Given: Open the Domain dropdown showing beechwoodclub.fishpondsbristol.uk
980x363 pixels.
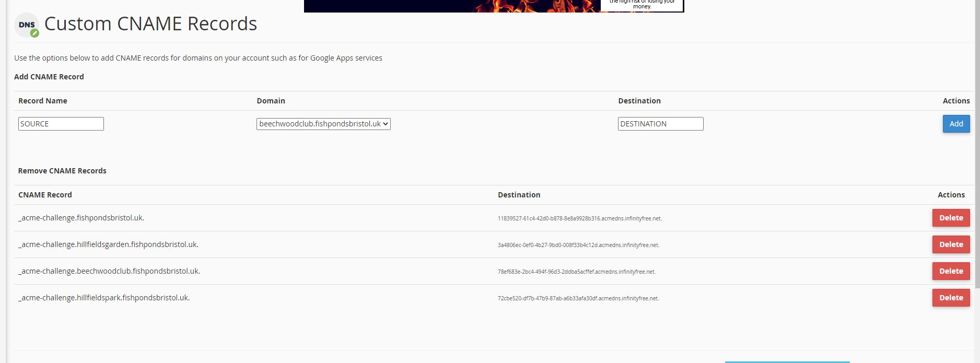Looking at the screenshot, I should pyautogui.click(x=323, y=124).
